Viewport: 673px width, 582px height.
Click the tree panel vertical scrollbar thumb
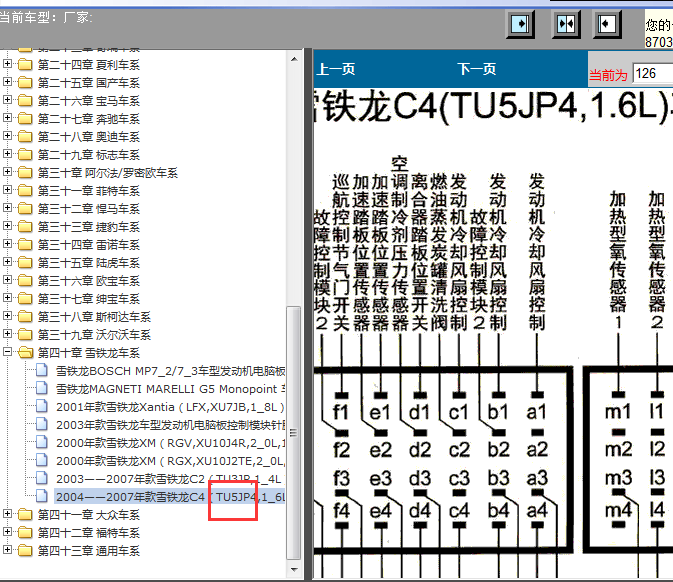[x=294, y=433]
